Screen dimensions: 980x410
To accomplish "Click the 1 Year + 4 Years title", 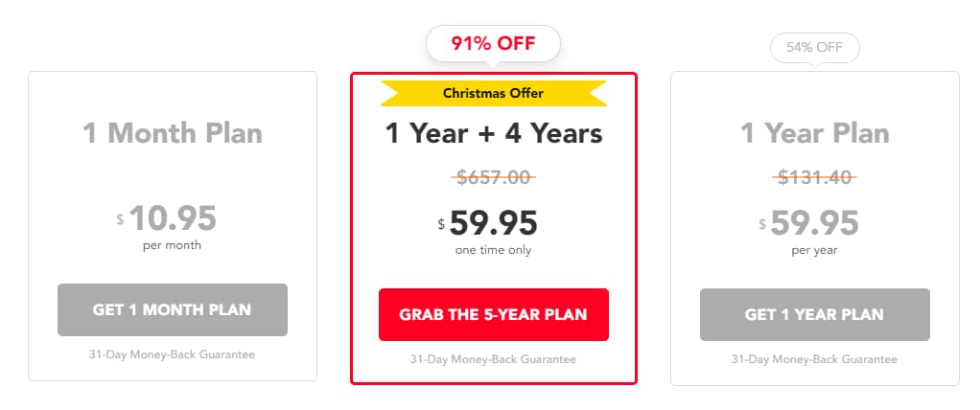I will tap(493, 132).
